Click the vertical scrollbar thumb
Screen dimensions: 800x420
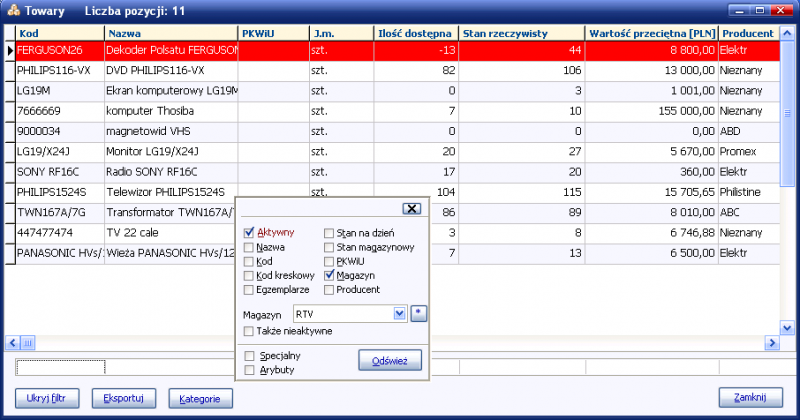787,113
